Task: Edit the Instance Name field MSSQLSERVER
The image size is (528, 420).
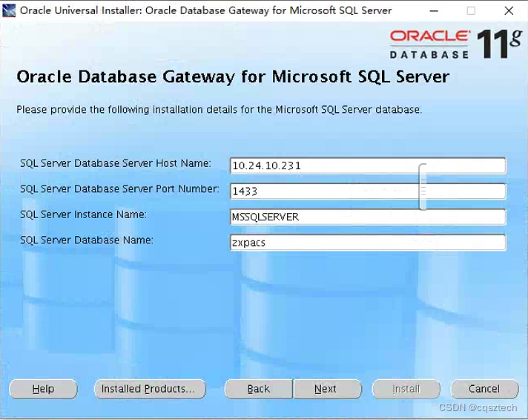Action: pos(368,217)
